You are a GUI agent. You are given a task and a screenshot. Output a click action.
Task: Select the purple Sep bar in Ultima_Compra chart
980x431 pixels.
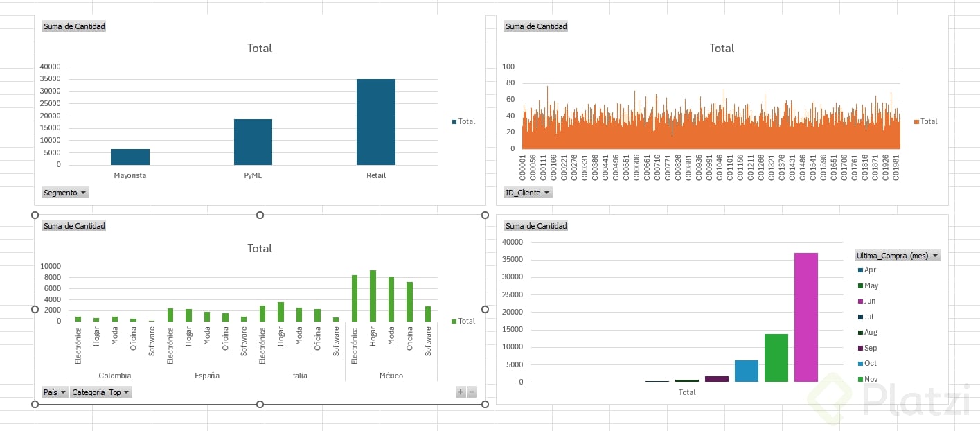pyautogui.click(x=717, y=379)
